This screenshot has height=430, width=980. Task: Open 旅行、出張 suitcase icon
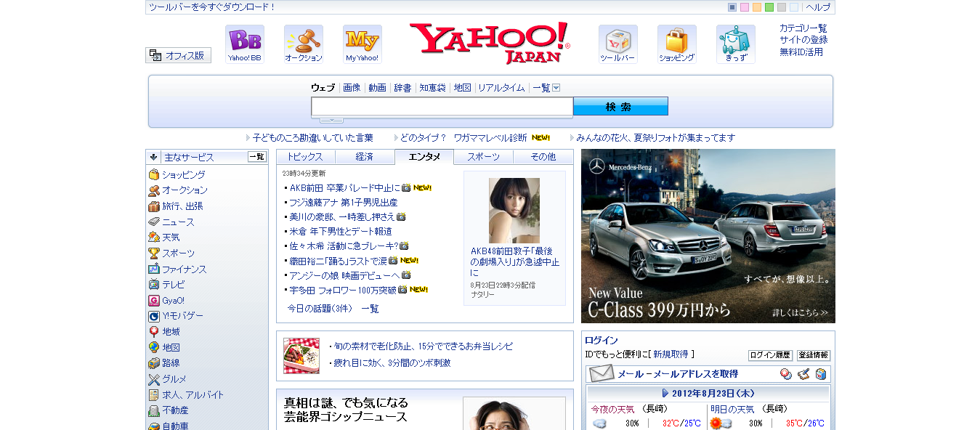(x=154, y=206)
